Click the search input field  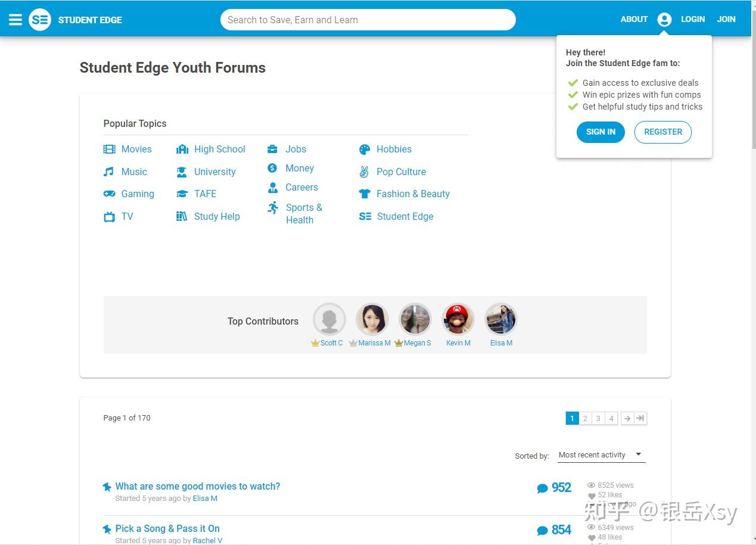point(368,20)
